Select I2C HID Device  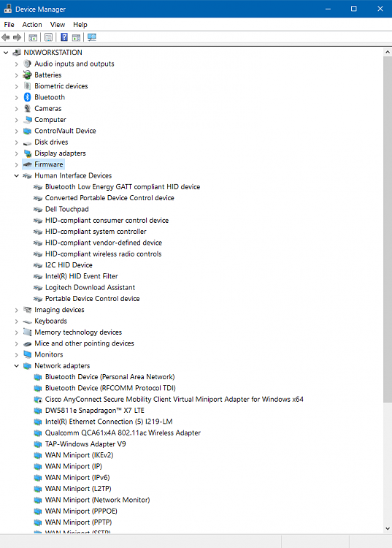(69, 265)
